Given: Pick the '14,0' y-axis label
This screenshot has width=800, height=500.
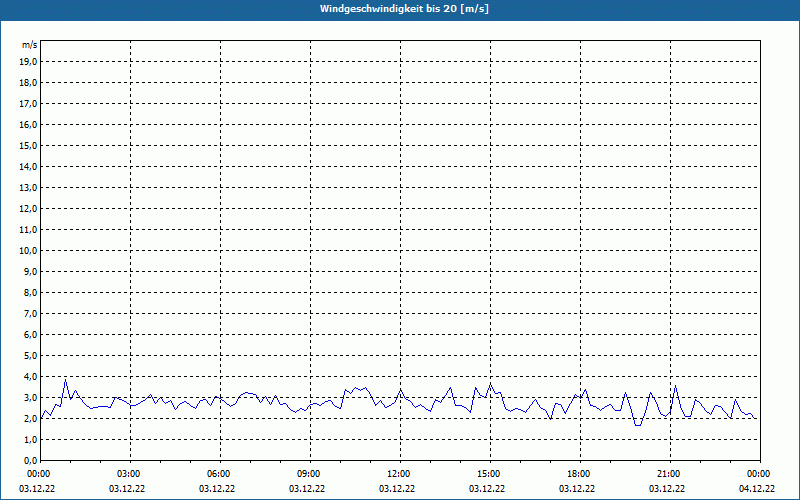Looking at the screenshot, I should click(28, 166).
